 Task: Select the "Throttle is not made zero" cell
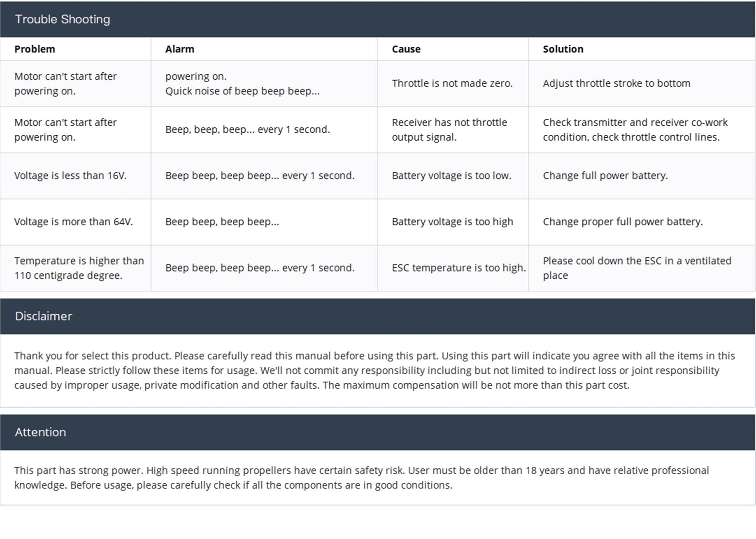pyautogui.click(x=452, y=83)
